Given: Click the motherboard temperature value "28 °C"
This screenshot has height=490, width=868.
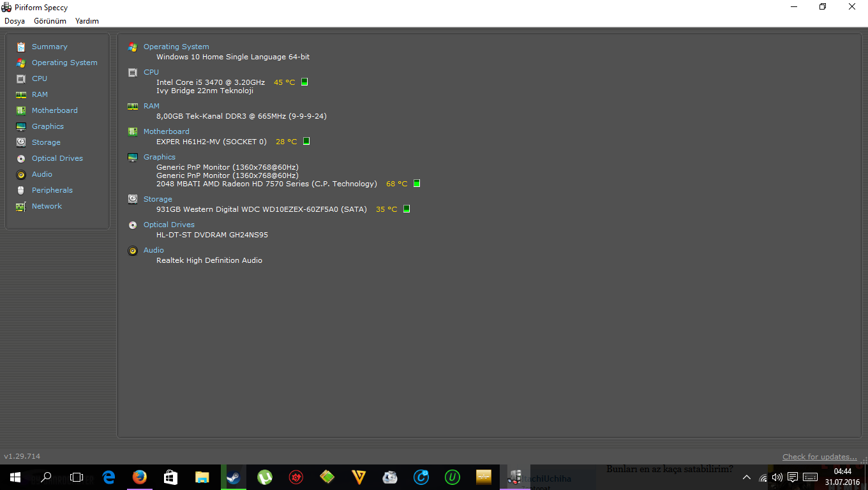Looking at the screenshot, I should pos(287,142).
